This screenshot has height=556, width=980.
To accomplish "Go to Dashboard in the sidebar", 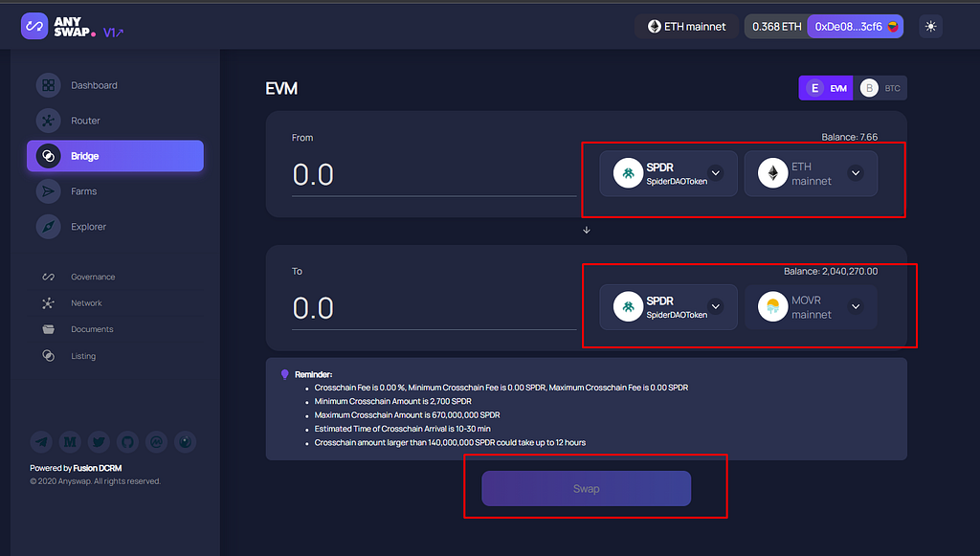I will click(x=115, y=85).
